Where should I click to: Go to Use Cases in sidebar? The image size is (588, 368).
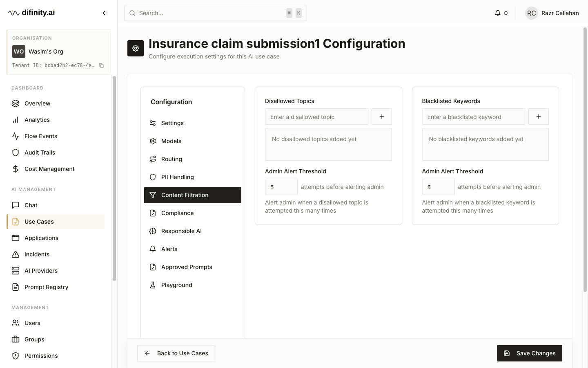click(56, 222)
